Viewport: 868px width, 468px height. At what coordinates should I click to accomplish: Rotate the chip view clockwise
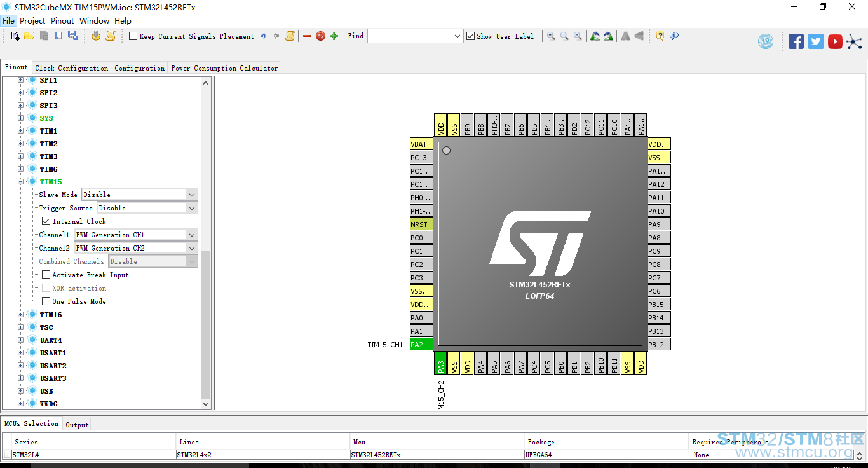[608, 36]
